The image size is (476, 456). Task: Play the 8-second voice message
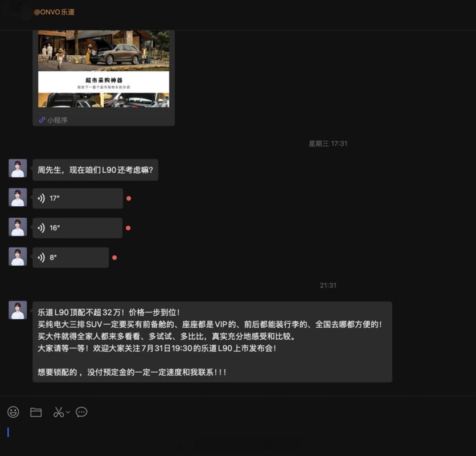[x=71, y=258]
